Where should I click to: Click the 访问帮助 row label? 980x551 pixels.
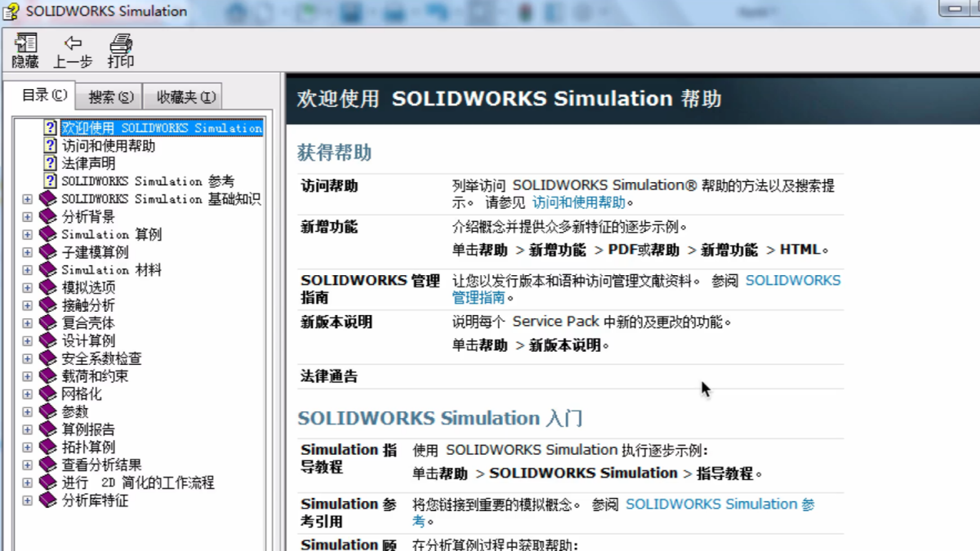pos(329,186)
